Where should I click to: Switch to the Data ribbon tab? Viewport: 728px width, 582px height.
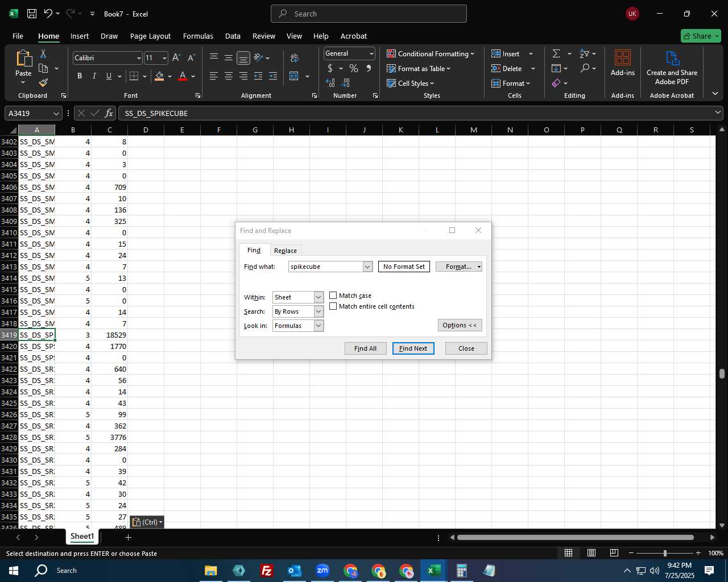[233, 36]
